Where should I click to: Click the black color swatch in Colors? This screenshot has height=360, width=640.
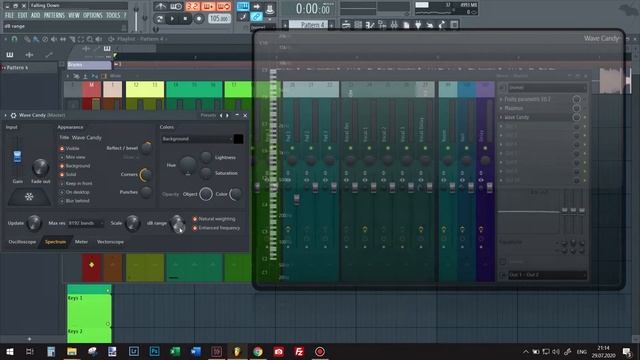[238, 139]
